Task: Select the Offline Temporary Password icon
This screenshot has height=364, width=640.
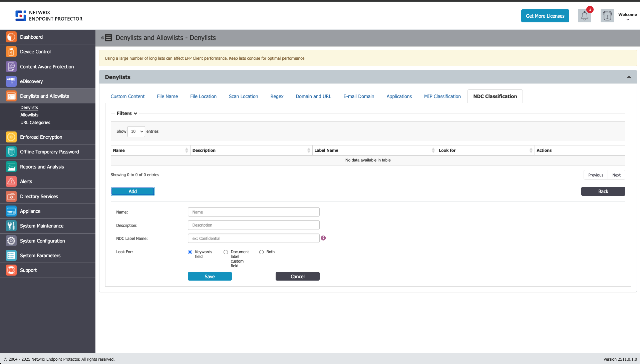Action: coord(11,152)
